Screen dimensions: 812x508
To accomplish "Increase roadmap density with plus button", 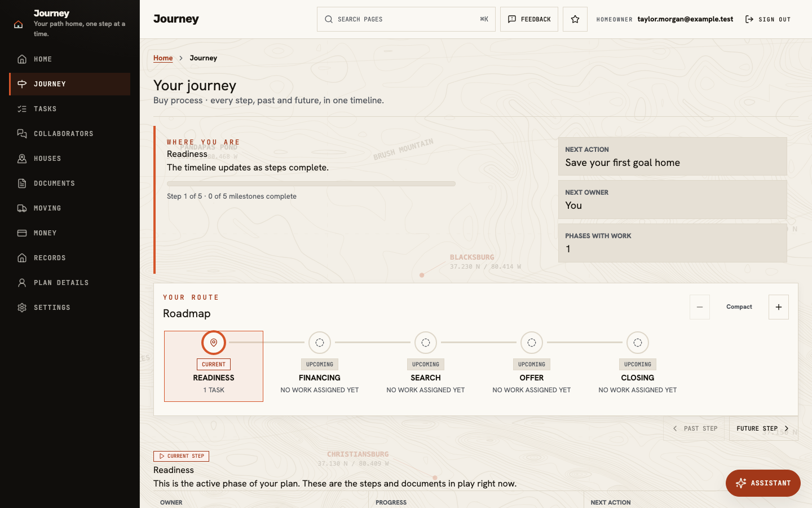I will tap(779, 307).
